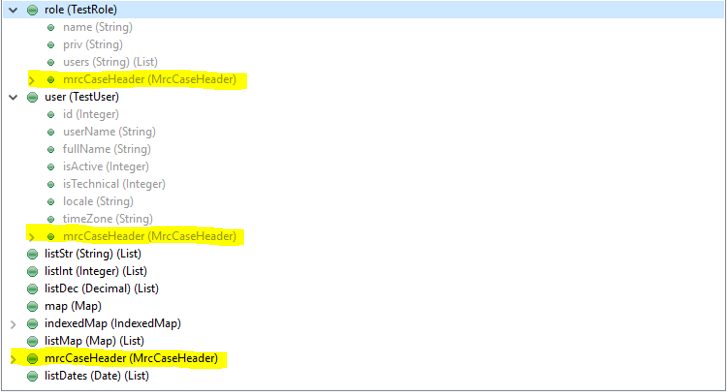
Task: Click the green icon beside role (TestRole)
Action: coord(32,10)
